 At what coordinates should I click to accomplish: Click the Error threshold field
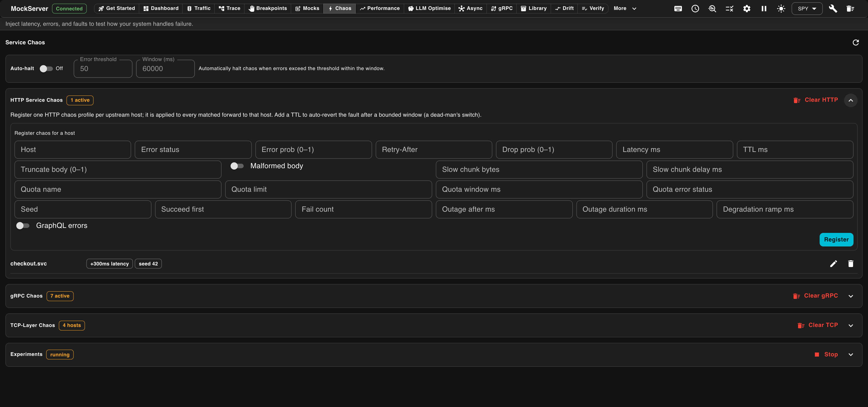coord(103,69)
